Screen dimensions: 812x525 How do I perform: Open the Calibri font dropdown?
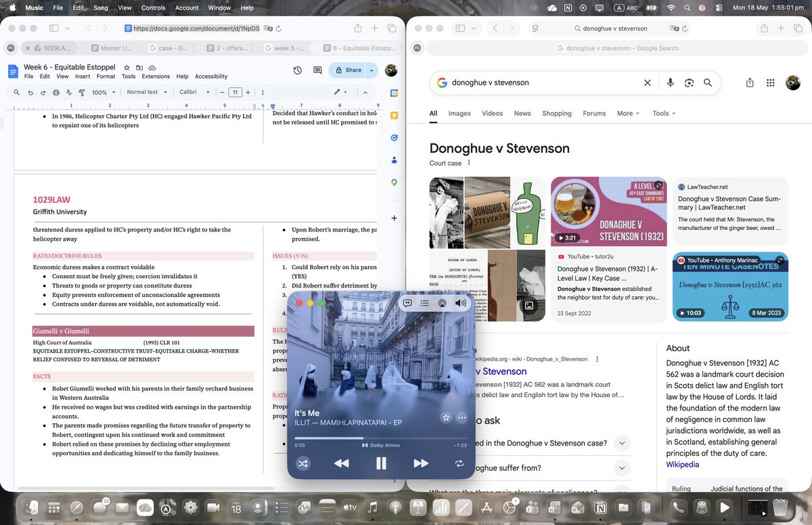(195, 92)
